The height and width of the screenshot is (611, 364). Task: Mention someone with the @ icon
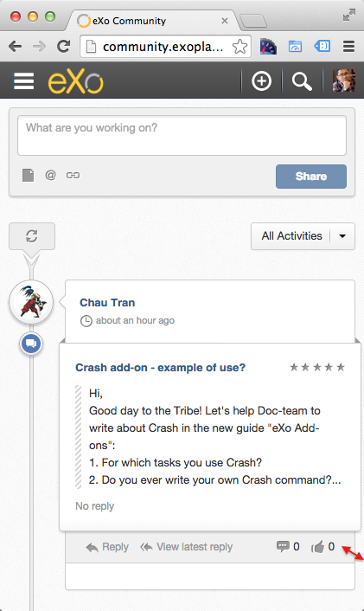pyautogui.click(x=51, y=175)
